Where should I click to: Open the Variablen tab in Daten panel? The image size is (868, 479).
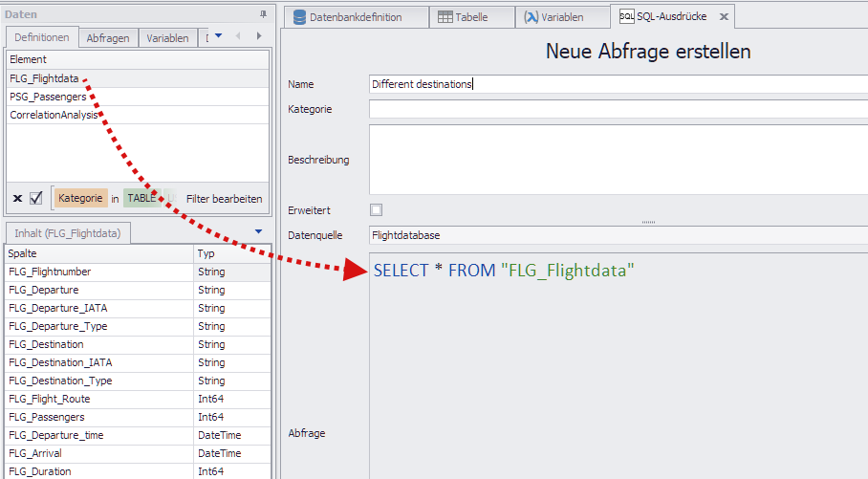[167, 38]
